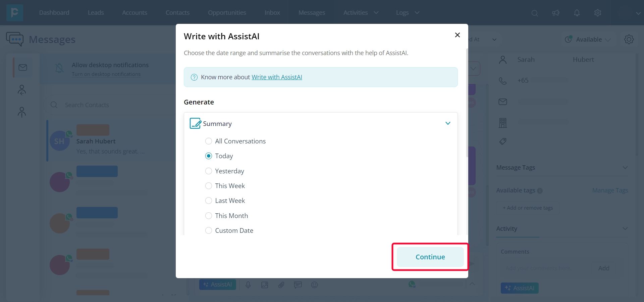644x302 pixels.
Task: Open the settings gear in top navigation
Action: 598,13
